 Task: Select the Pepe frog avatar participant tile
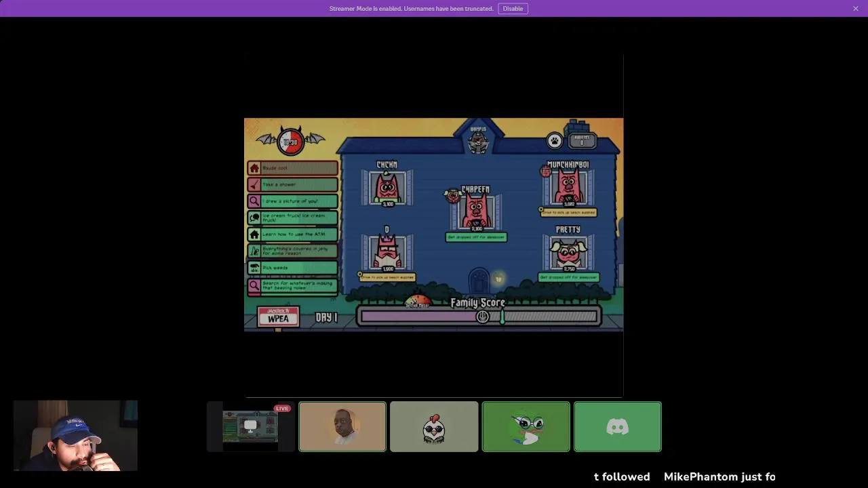click(526, 426)
